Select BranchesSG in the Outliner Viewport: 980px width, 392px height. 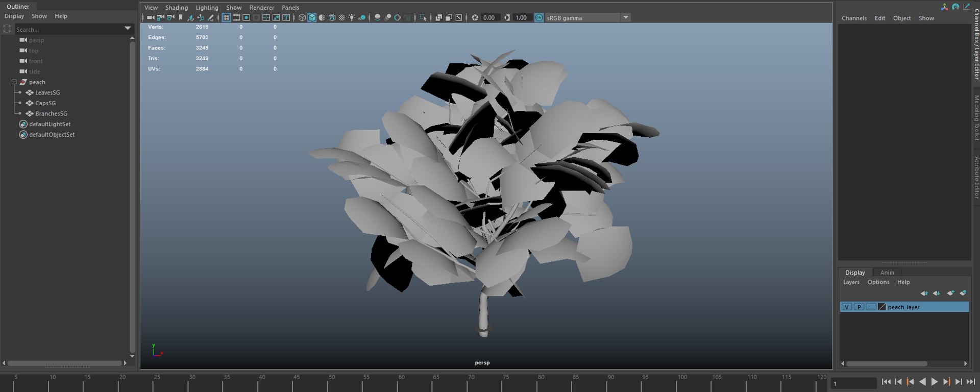(51, 114)
